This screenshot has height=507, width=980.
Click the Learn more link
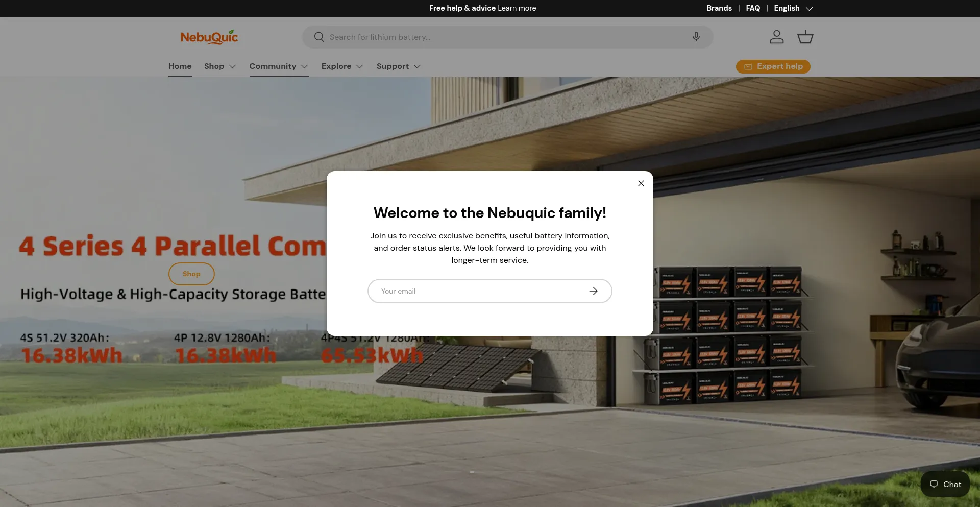(x=517, y=8)
